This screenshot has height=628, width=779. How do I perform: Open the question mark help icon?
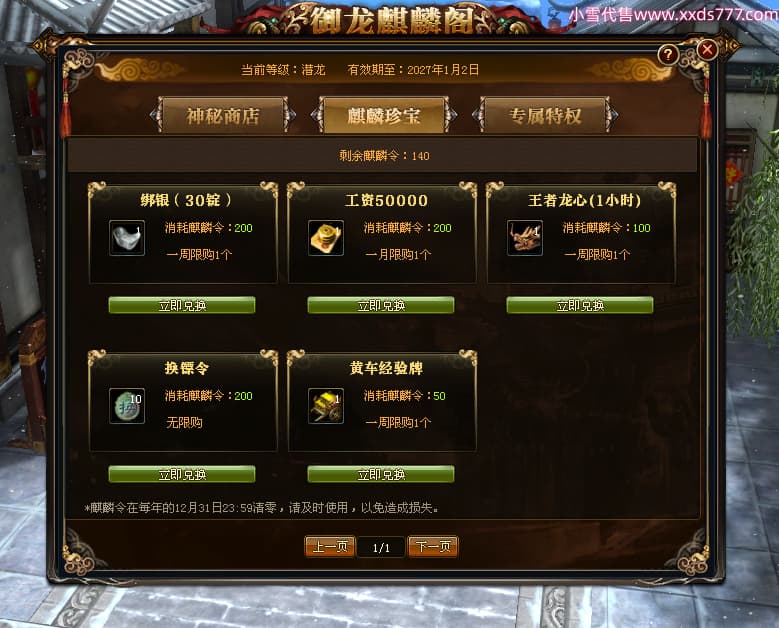[668, 55]
